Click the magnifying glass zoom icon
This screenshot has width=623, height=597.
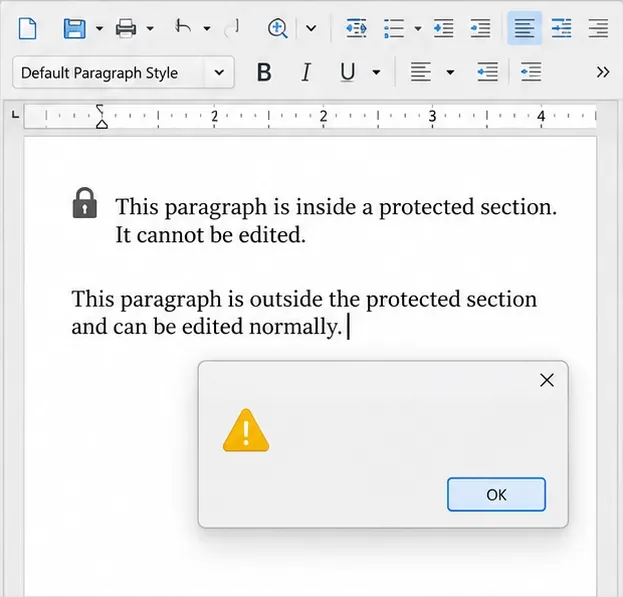pos(277,29)
